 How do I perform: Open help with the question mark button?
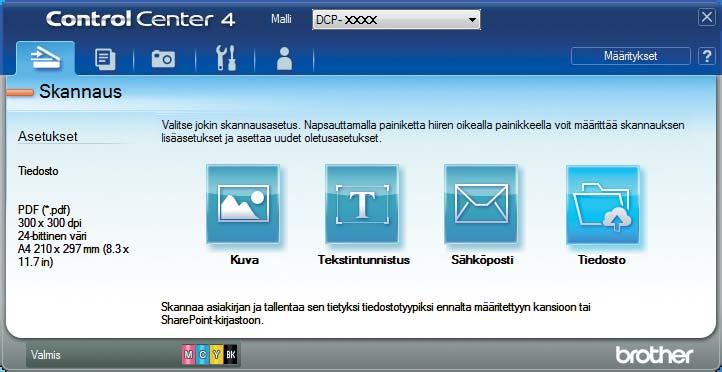[x=706, y=56]
